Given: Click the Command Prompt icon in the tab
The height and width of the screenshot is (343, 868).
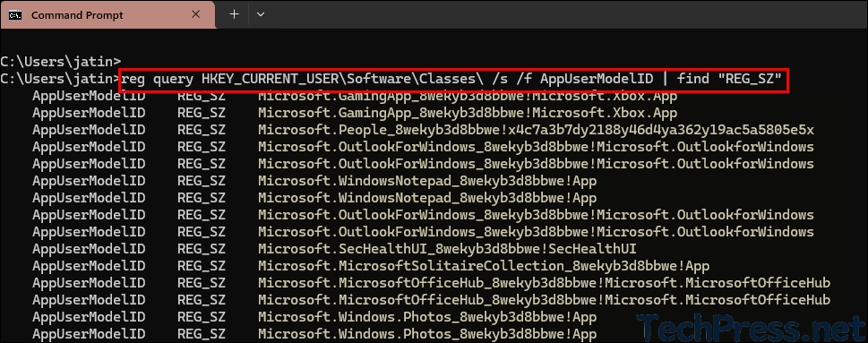Looking at the screenshot, I should click(15, 15).
